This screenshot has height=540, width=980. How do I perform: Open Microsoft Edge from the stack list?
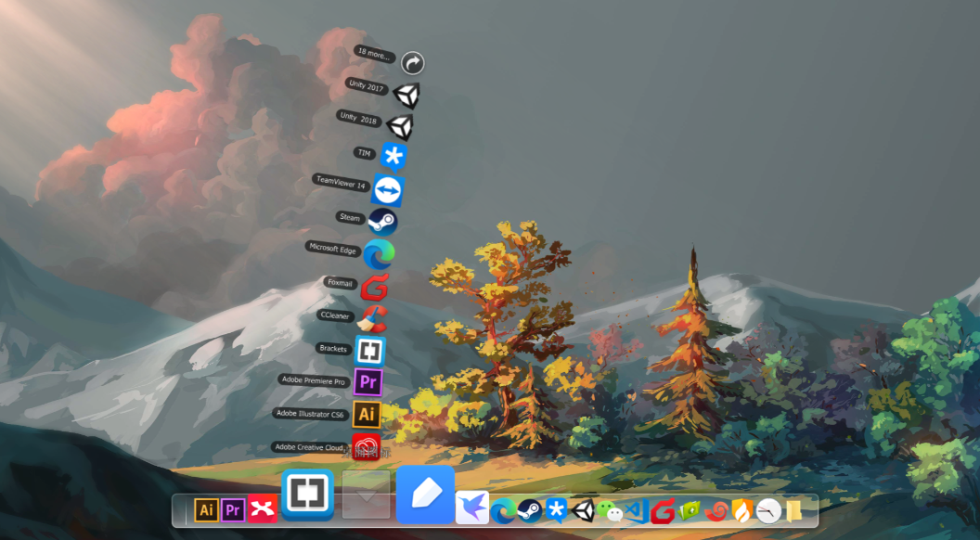[380, 254]
